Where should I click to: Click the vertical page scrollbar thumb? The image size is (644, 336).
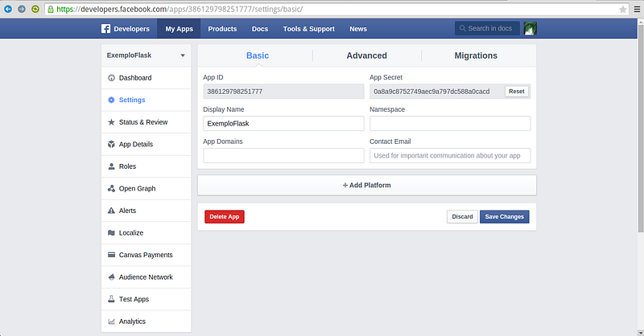tap(640, 127)
